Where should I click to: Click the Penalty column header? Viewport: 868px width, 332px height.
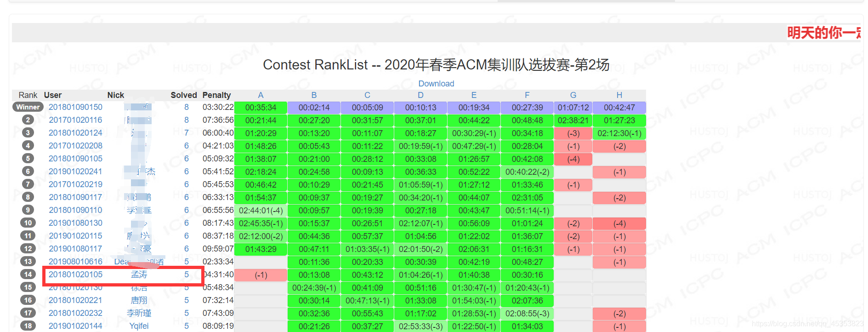pyautogui.click(x=217, y=95)
